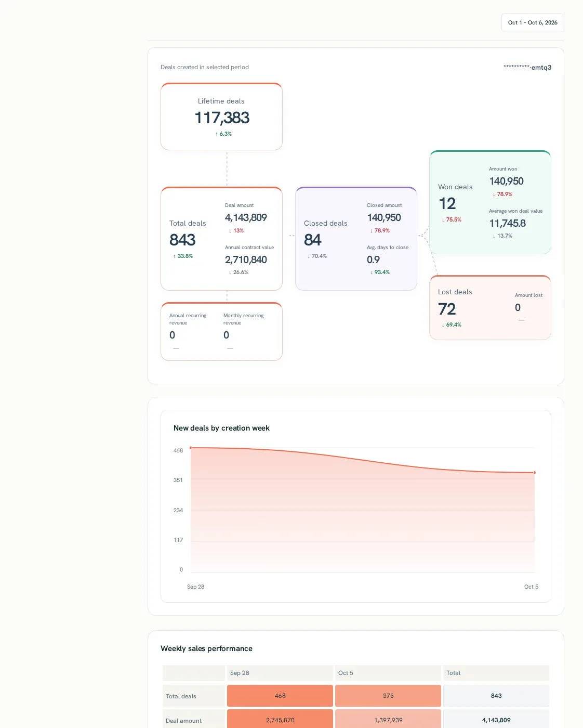Select the 468 cell in Total deals row
The height and width of the screenshot is (728, 583).
[x=280, y=696]
